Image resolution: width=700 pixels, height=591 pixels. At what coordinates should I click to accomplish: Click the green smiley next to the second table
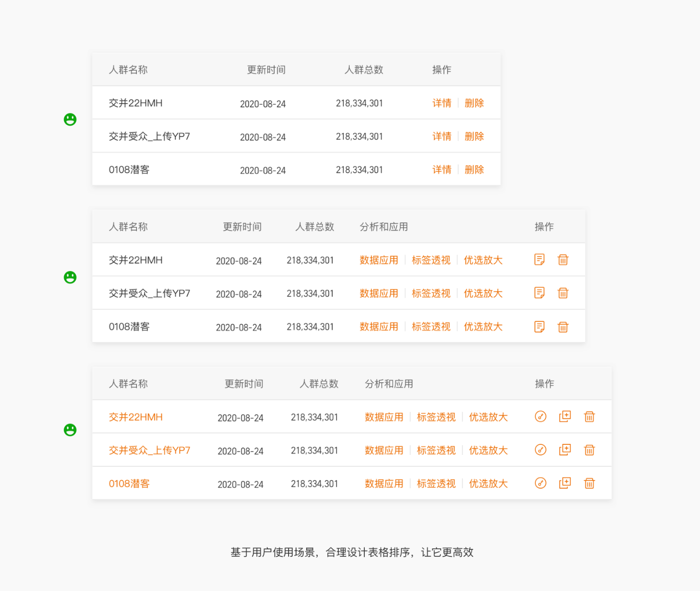[70, 277]
